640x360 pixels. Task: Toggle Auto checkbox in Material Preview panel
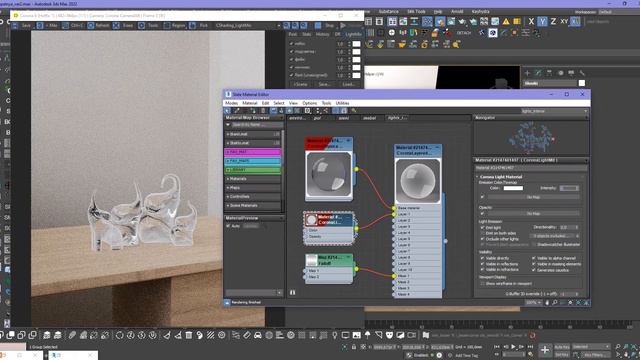[x=229, y=226]
